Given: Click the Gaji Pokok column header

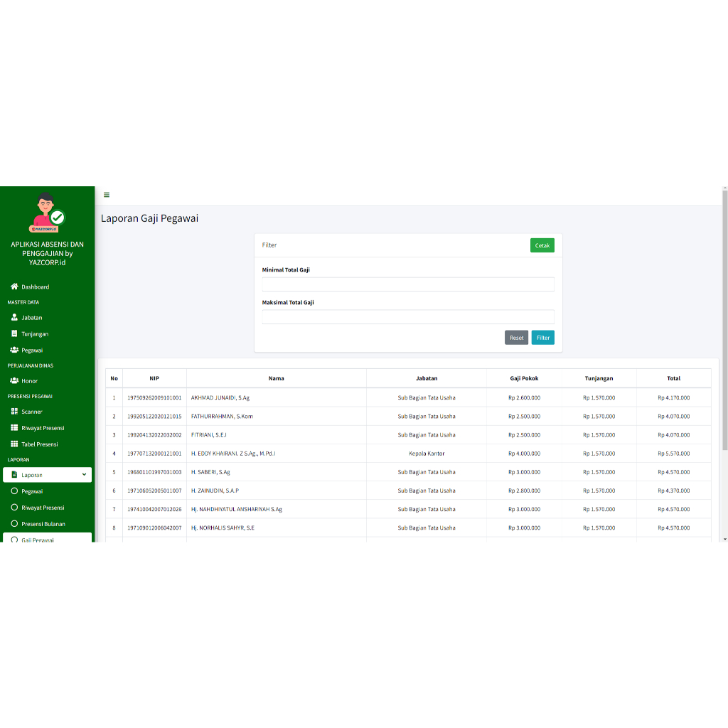Looking at the screenshot, I should (x=524, y=378).
